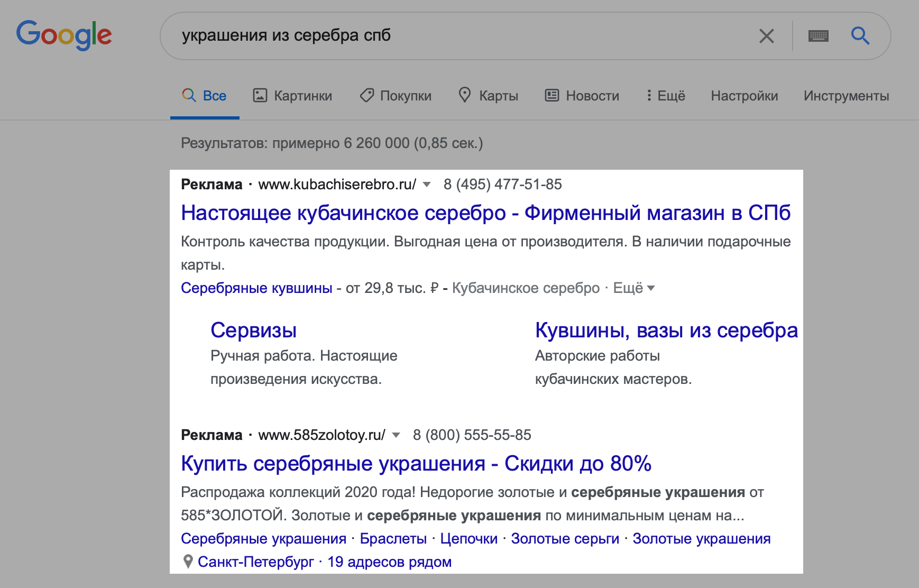This screenshot has width=919, height=588.
Task: Select the Все tab
Action: click(205, 96)
